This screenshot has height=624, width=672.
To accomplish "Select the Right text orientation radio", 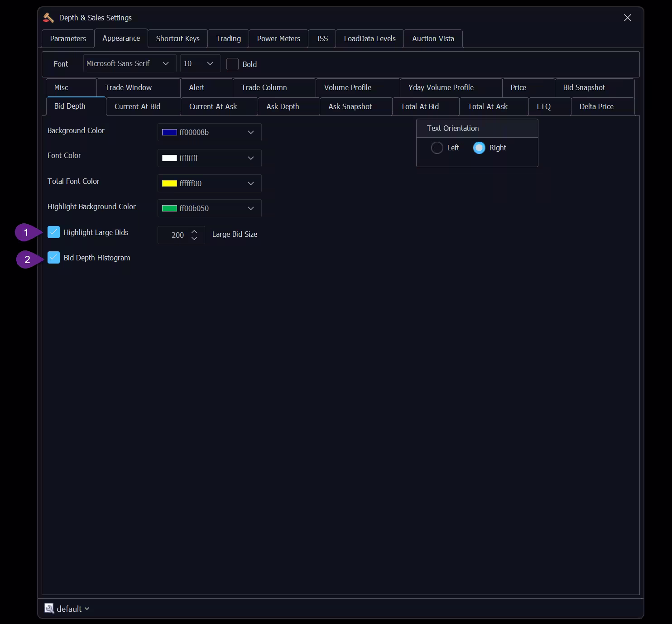I will (479, 148).
